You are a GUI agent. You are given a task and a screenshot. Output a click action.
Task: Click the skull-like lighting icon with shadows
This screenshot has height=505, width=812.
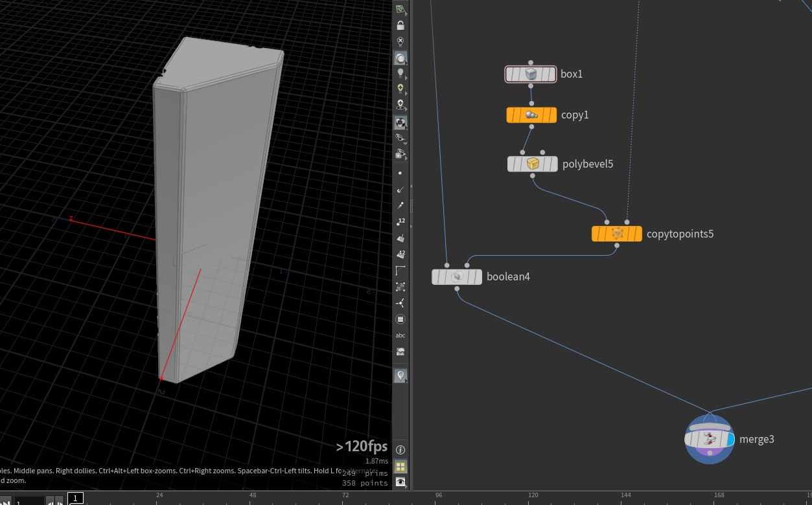click(x=400, y=104)
